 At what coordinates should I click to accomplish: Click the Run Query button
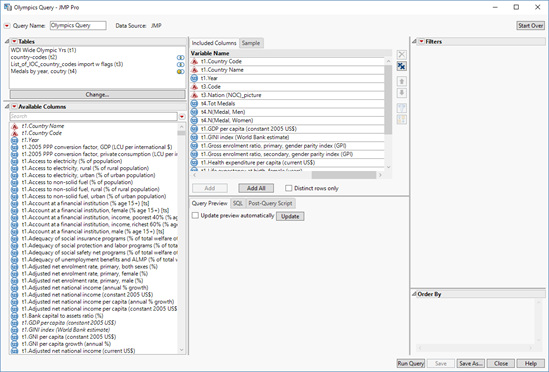[411, 364]
